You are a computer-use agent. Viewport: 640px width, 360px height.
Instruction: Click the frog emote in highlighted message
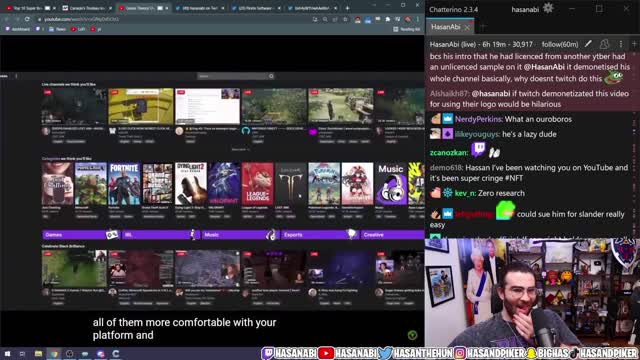tap(614, 77)
